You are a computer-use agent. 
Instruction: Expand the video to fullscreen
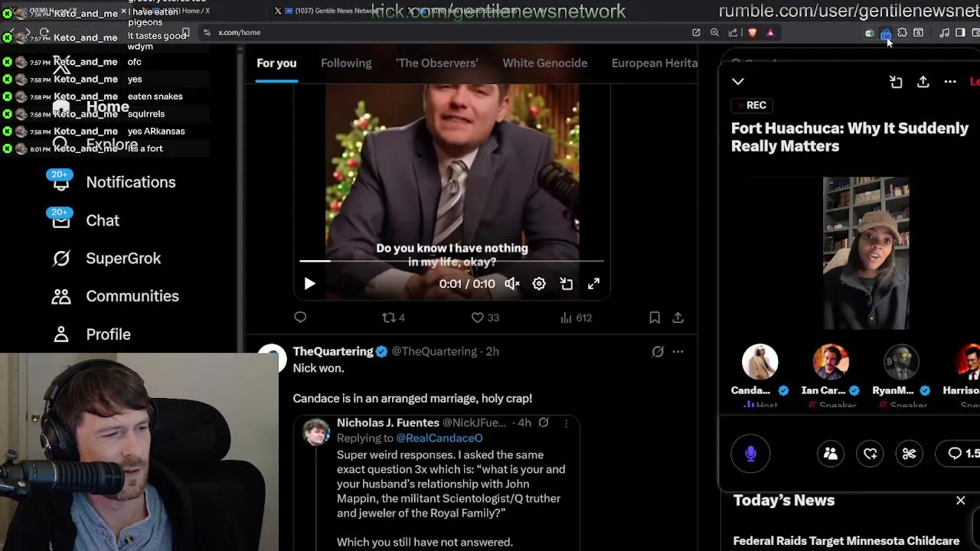(593, 284)
